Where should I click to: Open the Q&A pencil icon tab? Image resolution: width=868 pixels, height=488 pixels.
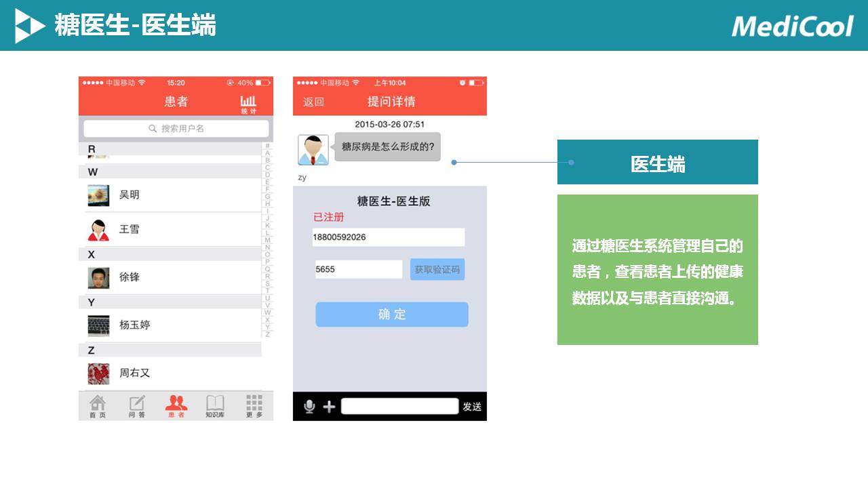coord(137,406)
